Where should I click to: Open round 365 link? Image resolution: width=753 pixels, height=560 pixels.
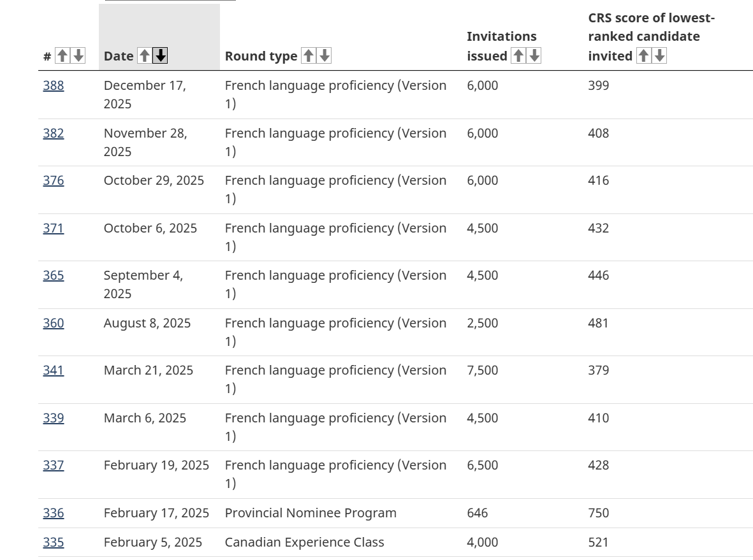54,275
